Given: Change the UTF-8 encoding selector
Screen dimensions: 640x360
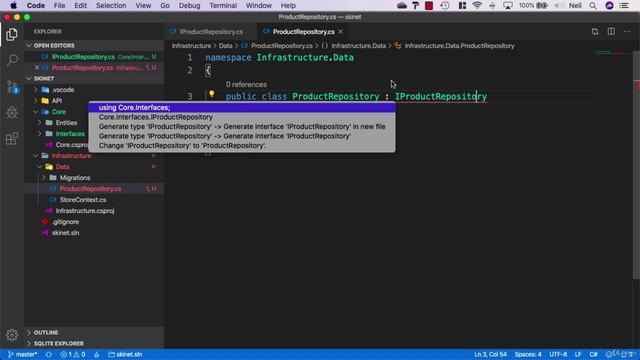Looking at the screenshot, I should (x=558, y=354).
